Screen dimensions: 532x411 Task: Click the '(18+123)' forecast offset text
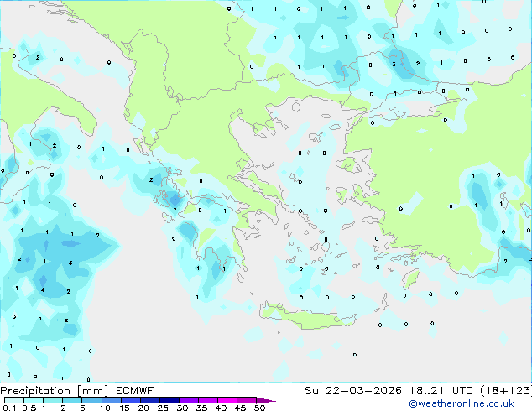[506, 391]
